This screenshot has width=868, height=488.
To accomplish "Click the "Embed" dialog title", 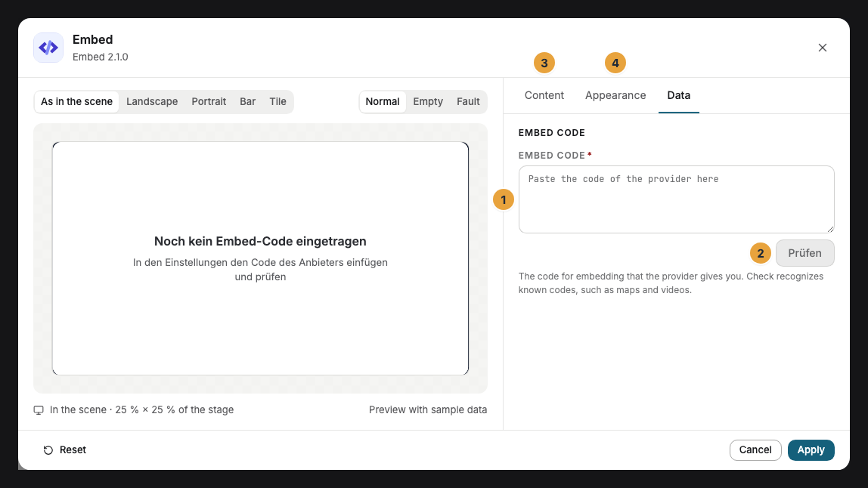I will pos(92,40).
